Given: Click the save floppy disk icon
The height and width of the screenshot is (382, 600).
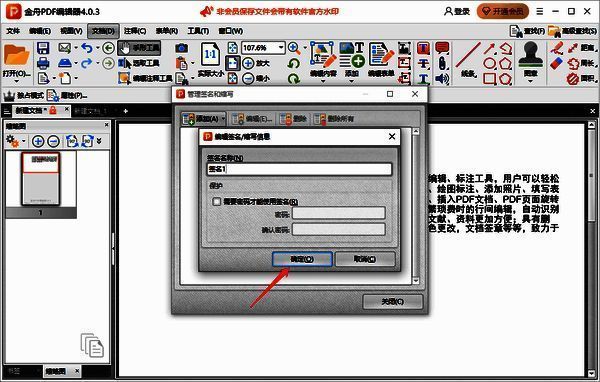Looking at the screenshot, I should tap(43, 48).
